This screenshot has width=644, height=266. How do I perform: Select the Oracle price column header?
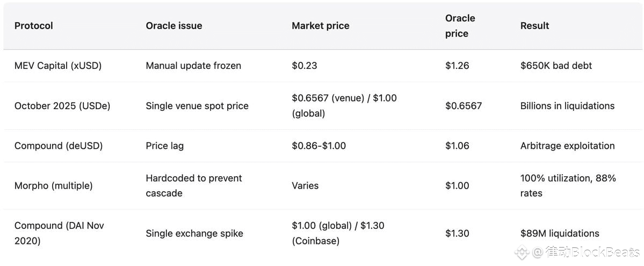tap(460, 26)
